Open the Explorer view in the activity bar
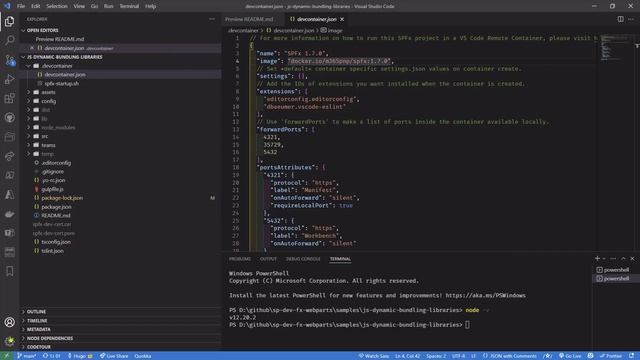640x360 pixels. pyautogui.click(x=9, y=21)
